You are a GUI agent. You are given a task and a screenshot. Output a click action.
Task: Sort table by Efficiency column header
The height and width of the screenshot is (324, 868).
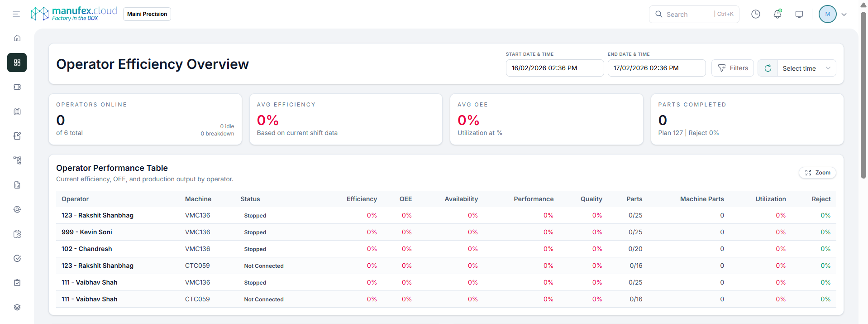coord(362,199)
